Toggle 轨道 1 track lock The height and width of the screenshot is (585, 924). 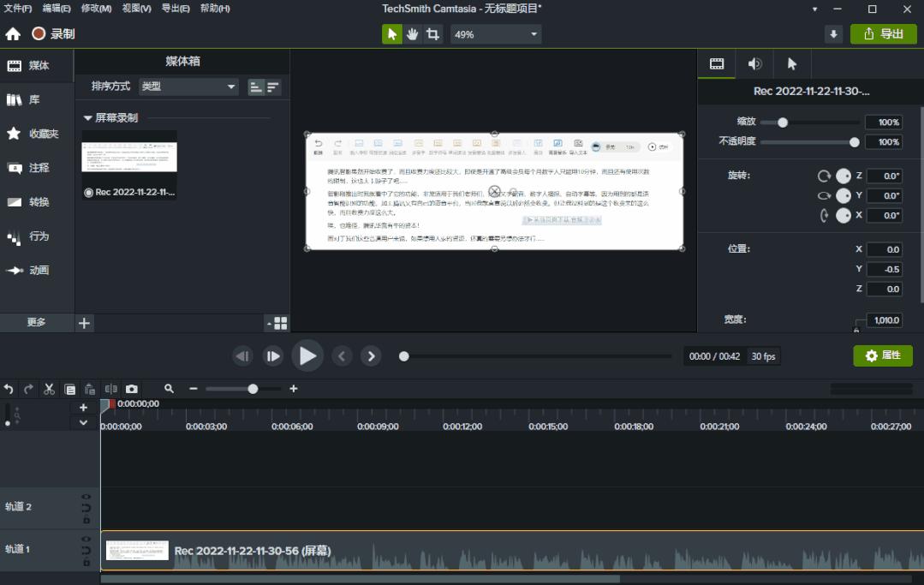(86, 561)
